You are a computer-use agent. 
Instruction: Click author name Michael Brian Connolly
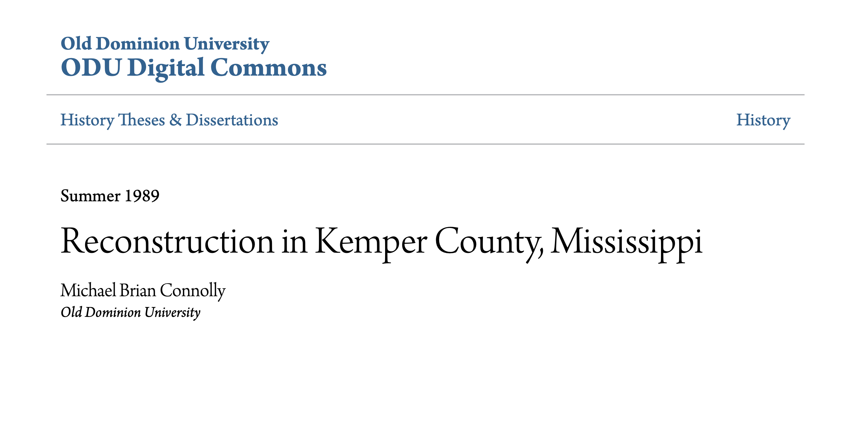coord(143,291)
